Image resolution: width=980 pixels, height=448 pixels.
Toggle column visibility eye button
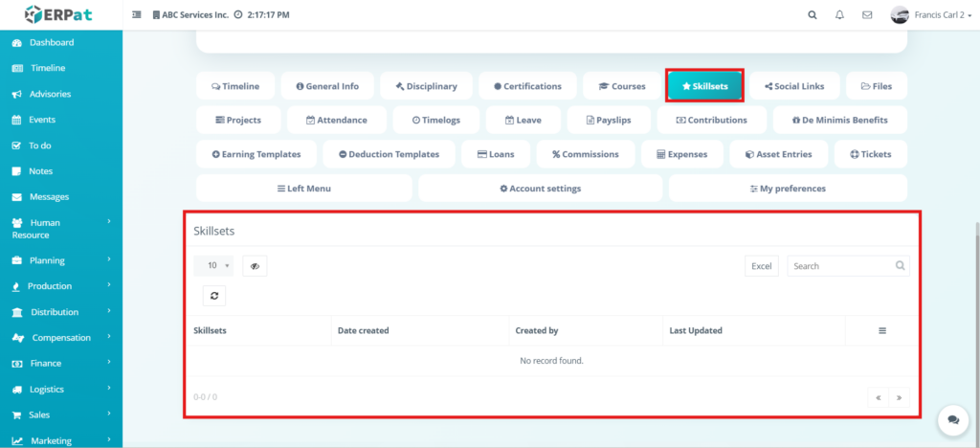pos(255,266)
